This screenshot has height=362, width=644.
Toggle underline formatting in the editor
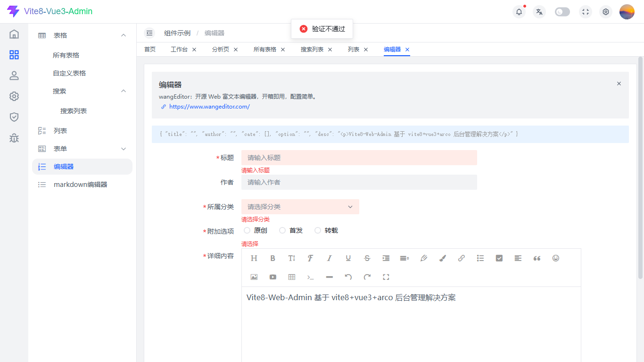pyautogui.click(x=348, y=258)
